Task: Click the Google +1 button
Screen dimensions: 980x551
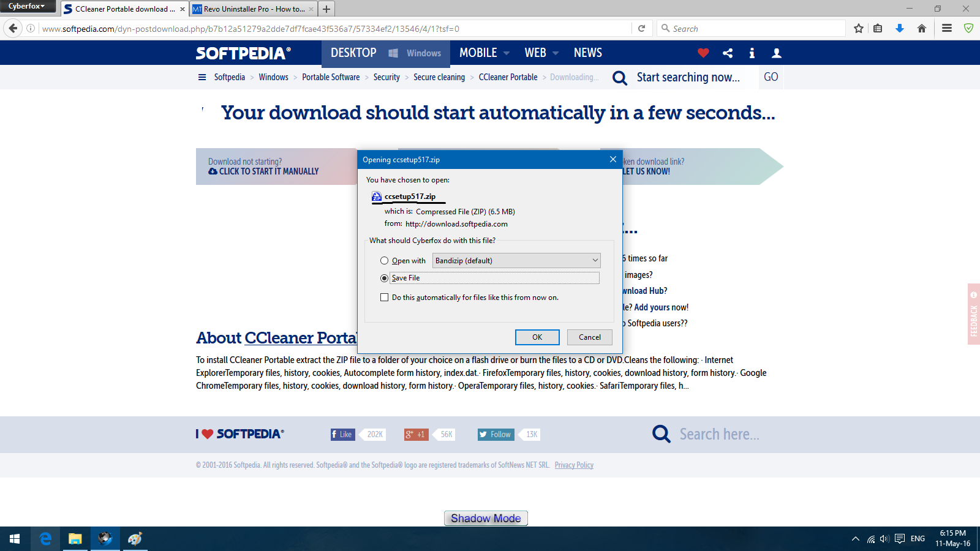Action: (x=416, y=435)
